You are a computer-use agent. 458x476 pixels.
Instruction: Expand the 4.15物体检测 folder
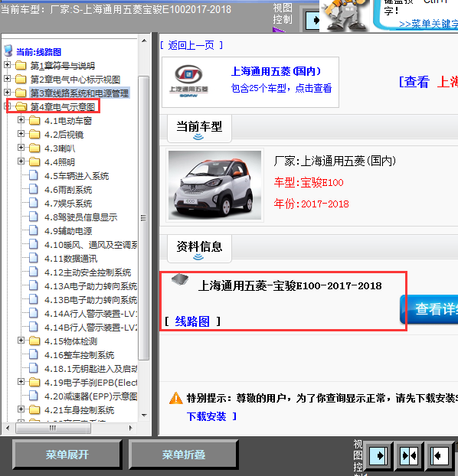pos(21,341)
